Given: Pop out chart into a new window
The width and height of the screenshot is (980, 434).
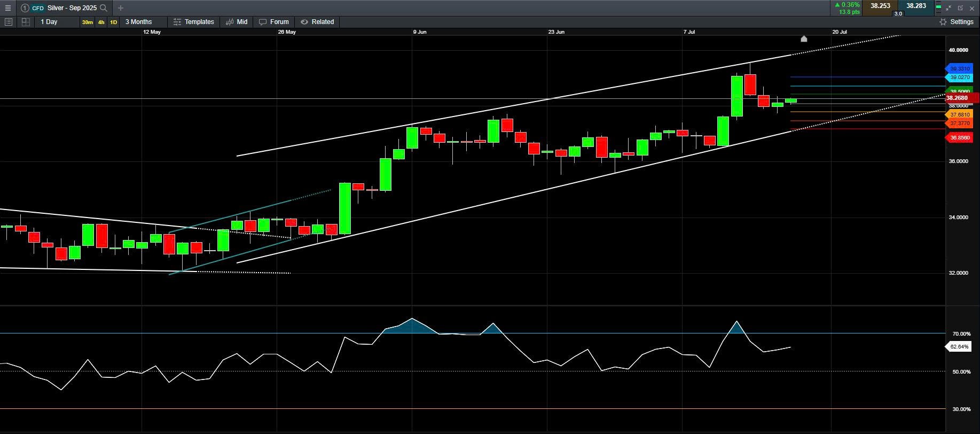Looking at the screenshot, I should click(960, 8).
